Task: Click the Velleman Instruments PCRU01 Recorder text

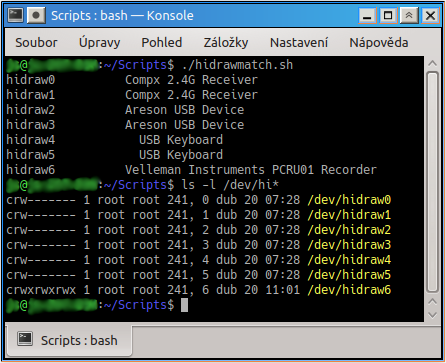Action: [251, 170]
